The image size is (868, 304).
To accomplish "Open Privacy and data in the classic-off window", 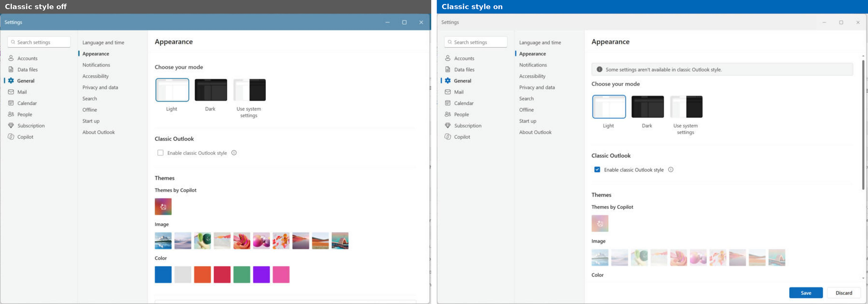I will coord(100,87).
